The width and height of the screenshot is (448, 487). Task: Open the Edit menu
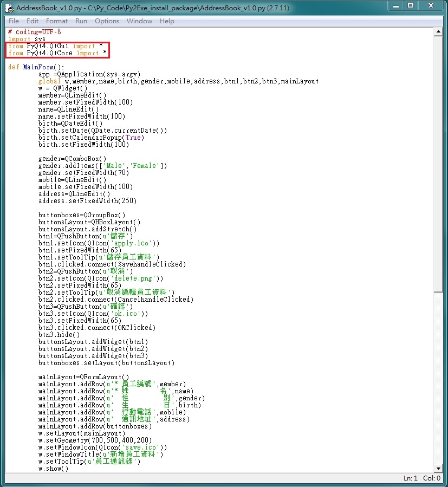(x=33, y=21)
